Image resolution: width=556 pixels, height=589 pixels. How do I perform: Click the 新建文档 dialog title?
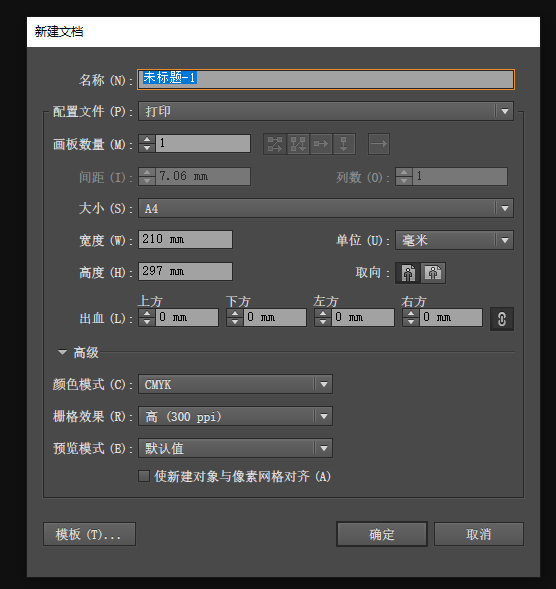point(59,32)
